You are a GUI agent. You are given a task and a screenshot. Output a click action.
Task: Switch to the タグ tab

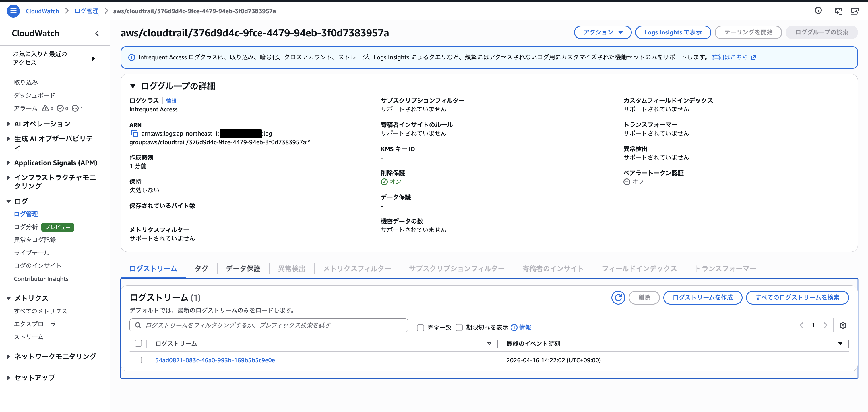tap(201, 269)
